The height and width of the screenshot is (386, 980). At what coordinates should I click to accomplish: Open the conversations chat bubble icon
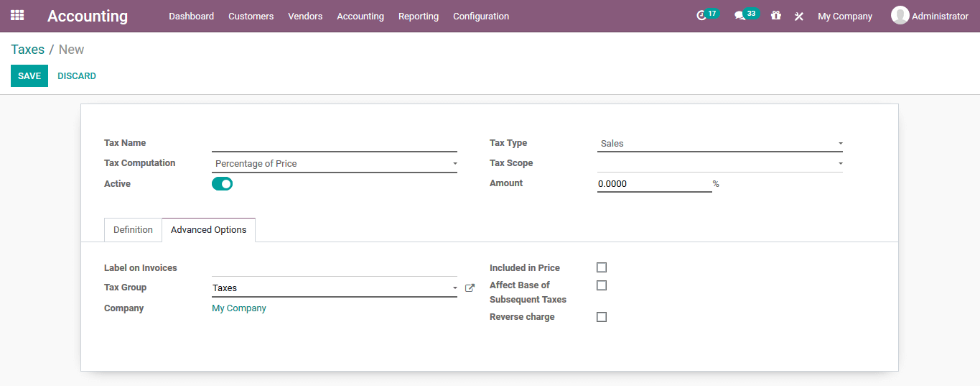[x=739, y=16]
